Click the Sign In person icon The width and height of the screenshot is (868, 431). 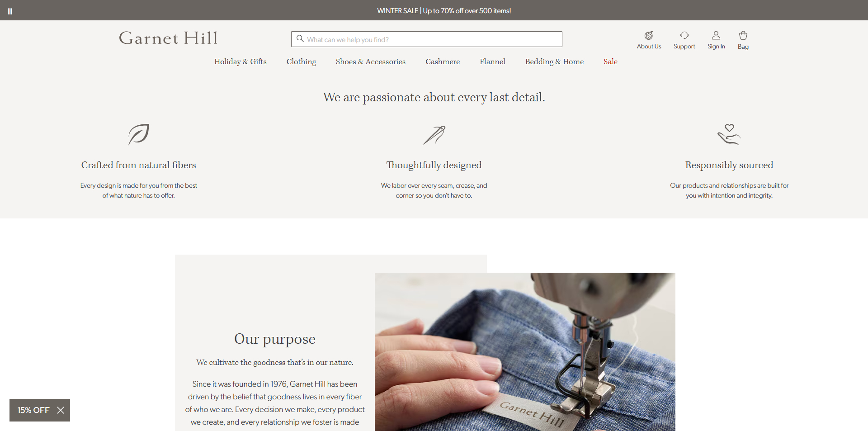(x=716, y=36)
